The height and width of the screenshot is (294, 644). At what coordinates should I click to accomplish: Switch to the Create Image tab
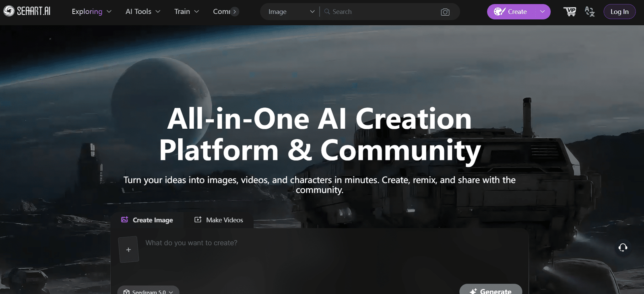pyautogui.click(x=147, y=220)
